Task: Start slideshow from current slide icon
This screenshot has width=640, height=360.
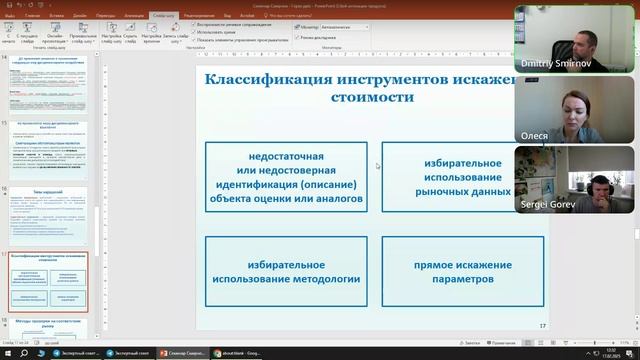Action: [27, 28]
